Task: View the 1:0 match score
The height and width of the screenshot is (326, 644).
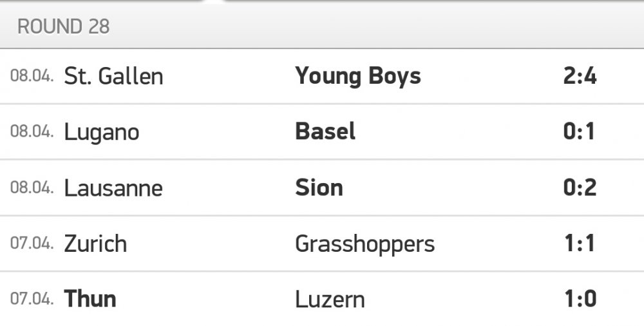Action: pyautogui.click(x=581, y=299)
